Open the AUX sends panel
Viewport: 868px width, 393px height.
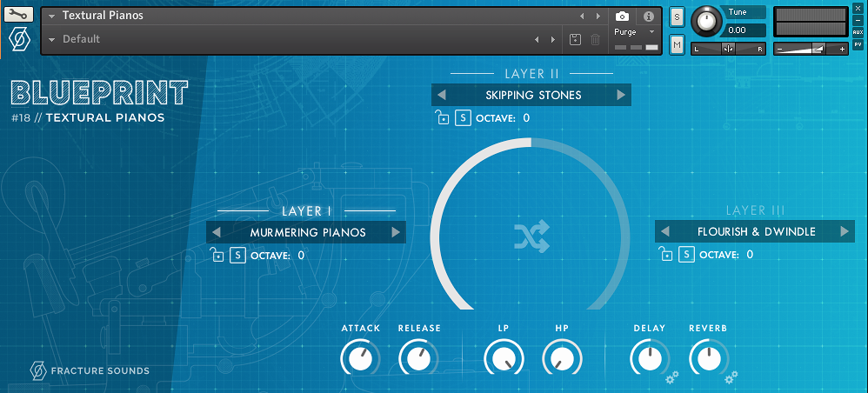[858, 32]
